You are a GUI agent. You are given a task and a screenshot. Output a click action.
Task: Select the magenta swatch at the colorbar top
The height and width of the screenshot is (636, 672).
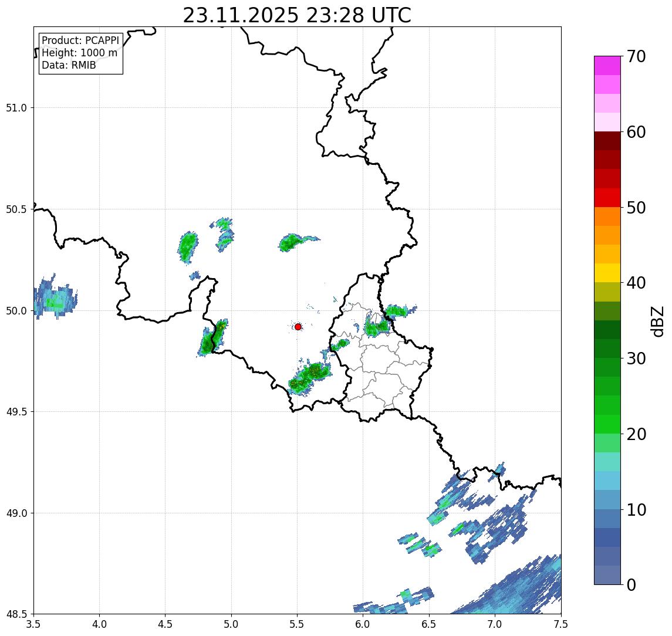click(x=607, y=66)
